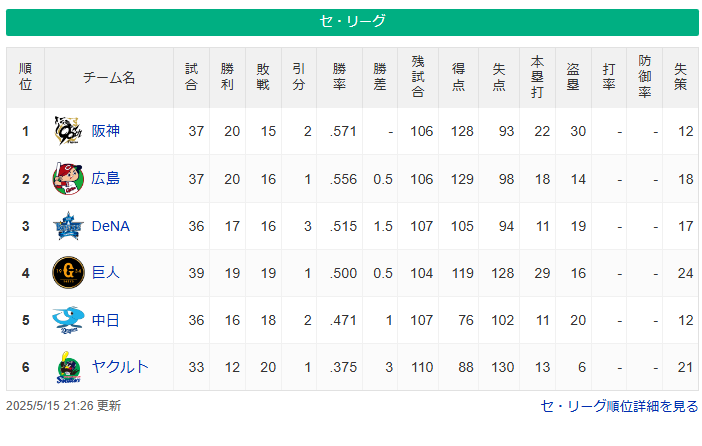702x446 pixels.
Task: Open セ・リーグ順位詳細を見る link
Action: pos(619,406)
